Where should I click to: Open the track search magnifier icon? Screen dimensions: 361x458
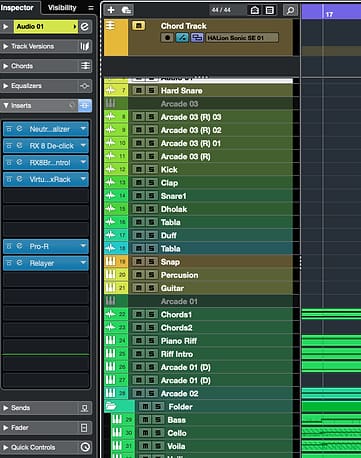click(x=290, y=10)
